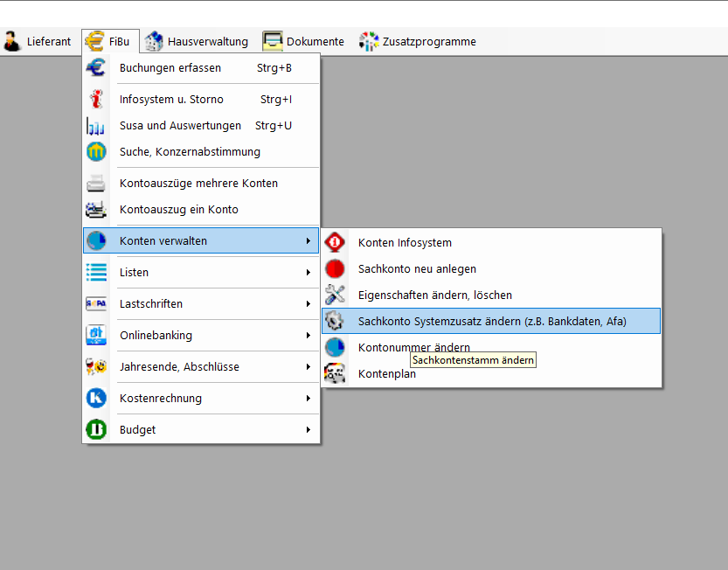
Task: Open Onlinebanking submenu entry
Action: click(x=201, y=336)
